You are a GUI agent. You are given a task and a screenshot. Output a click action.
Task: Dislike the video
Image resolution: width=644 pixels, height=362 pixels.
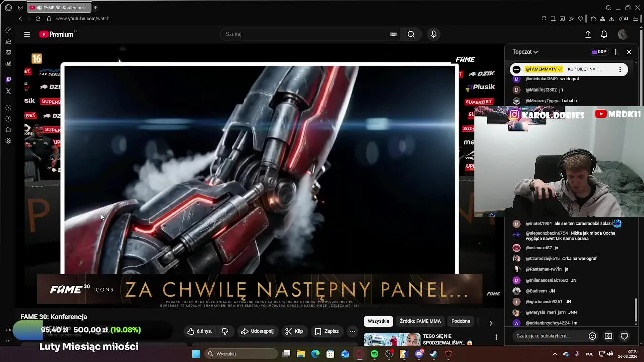(x=225, y=331)
